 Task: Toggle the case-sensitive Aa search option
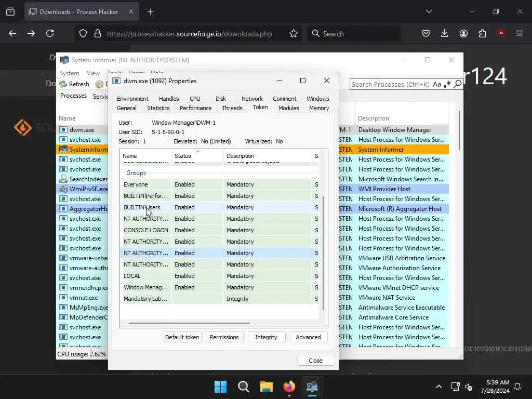[437, 84]
